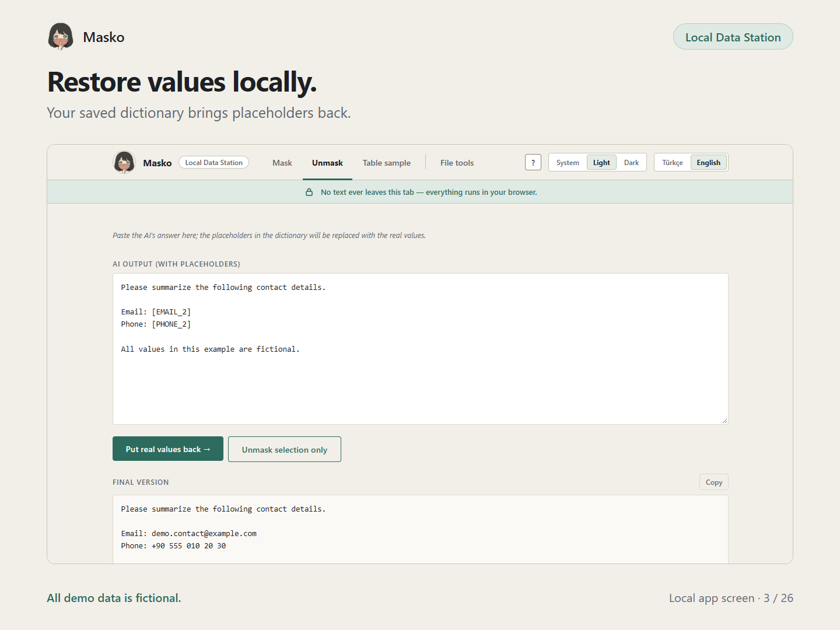Open the Mask tab
840x630 pixels.
click(282, 163)
